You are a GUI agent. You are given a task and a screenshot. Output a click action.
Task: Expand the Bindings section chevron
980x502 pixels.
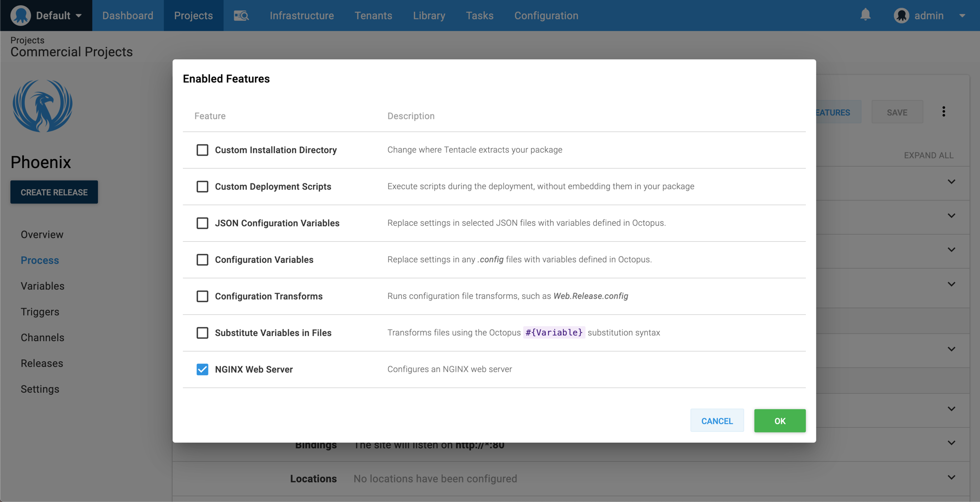pyautogui.click(x=951, y=443)
